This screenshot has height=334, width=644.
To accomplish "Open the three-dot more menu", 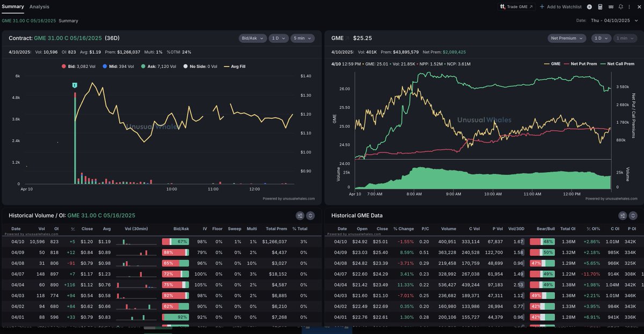I will click(x=629, y=6).
